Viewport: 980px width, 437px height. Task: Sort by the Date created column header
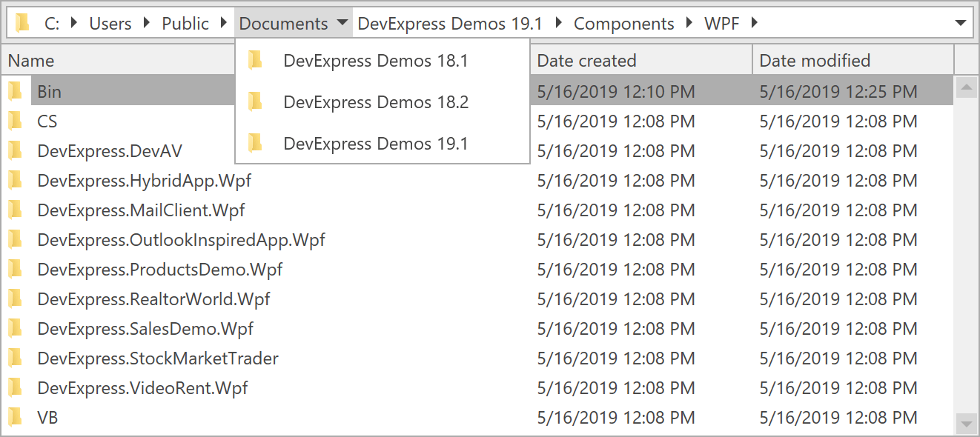586,61
